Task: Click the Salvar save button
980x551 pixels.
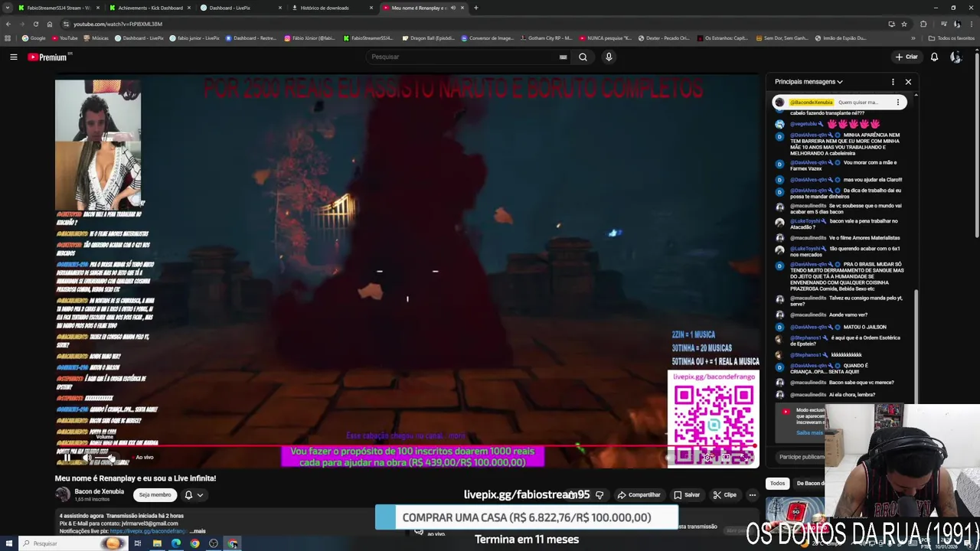Action: click(688, 494)
